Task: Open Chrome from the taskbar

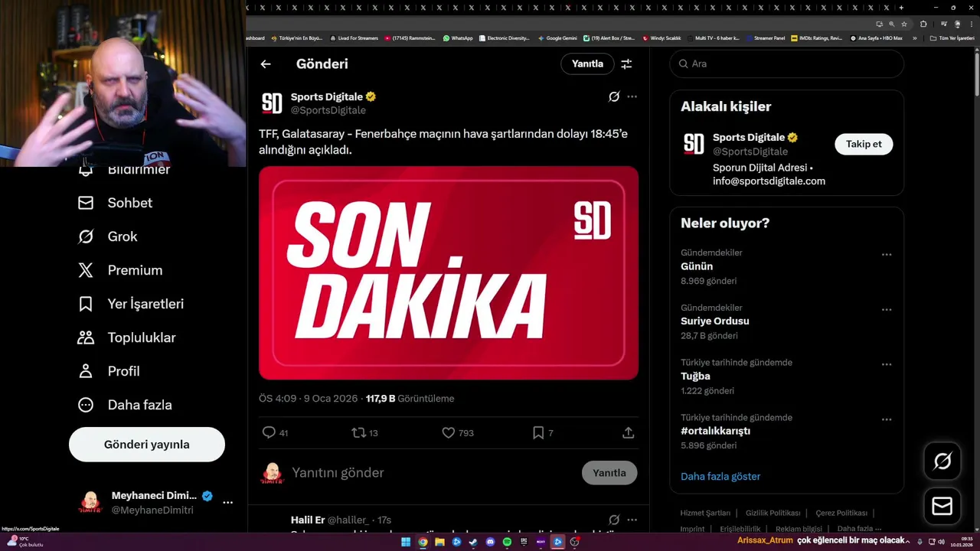Action: pyautogui.click(x=423, y=542)
